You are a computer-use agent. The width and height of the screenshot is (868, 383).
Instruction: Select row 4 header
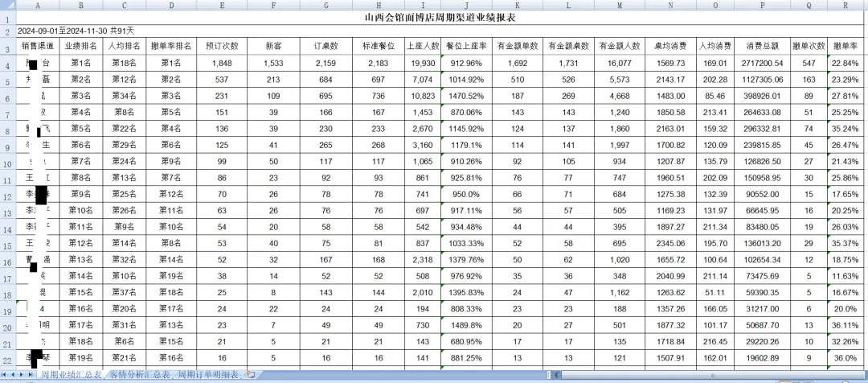click(7, 63)
